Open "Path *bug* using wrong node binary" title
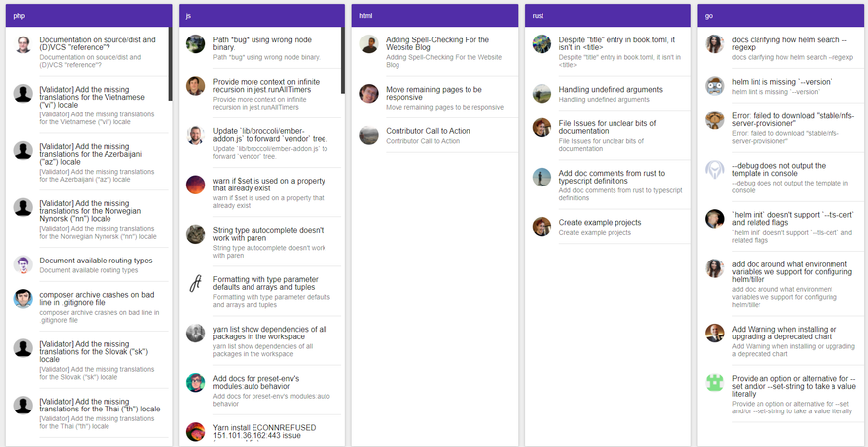The height and width of the screenshot is (447, 868). click(261, 43)
